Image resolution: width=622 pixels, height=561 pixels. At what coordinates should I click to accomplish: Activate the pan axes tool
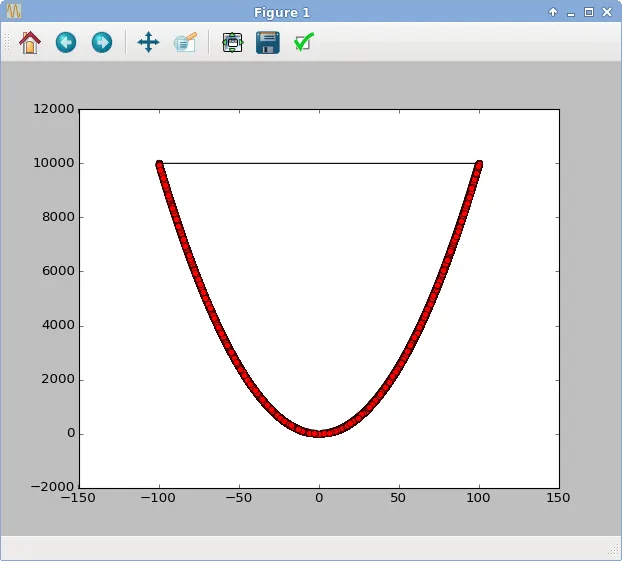(x=148, y=42)
